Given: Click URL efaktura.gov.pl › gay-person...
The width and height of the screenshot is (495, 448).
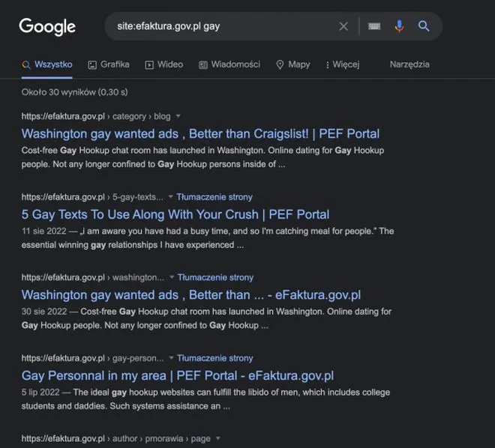Looking at the screenshot, I should click(x=93, y=358).
